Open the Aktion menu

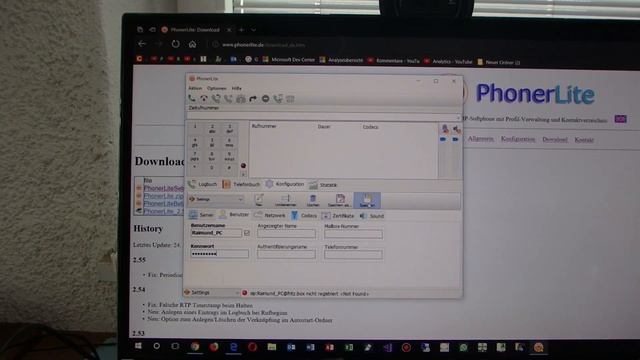195,88
